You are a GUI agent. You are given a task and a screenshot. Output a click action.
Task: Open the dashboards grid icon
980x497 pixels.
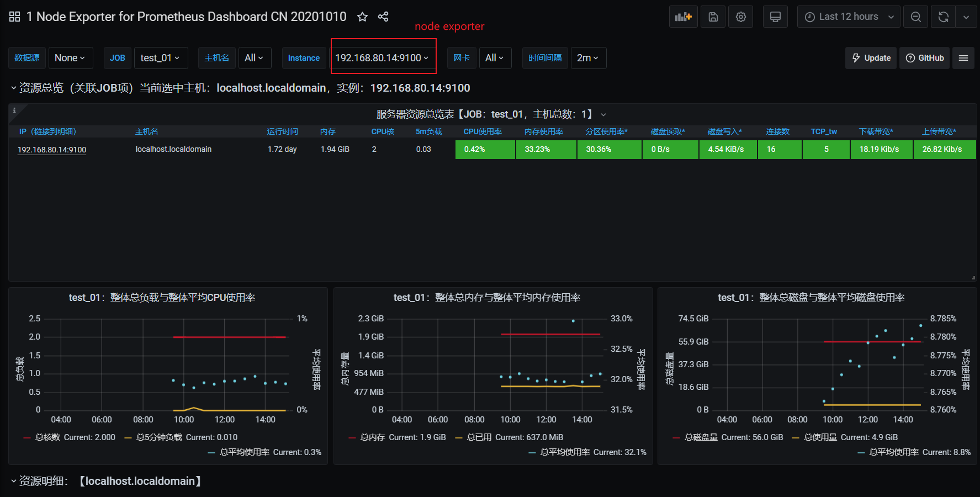(15, 17)
